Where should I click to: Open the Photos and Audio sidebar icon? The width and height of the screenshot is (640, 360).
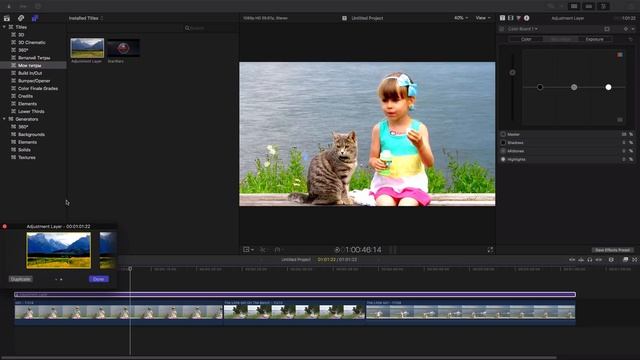(x=21, y=18)
